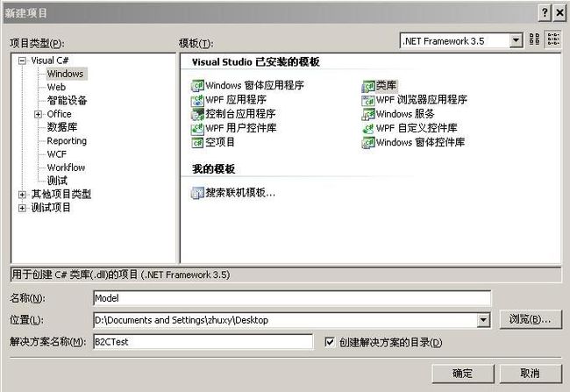The image size is (570, 392).
Task: Click the Windows 窗体控件库 template icon
Action: coord(368,143)
